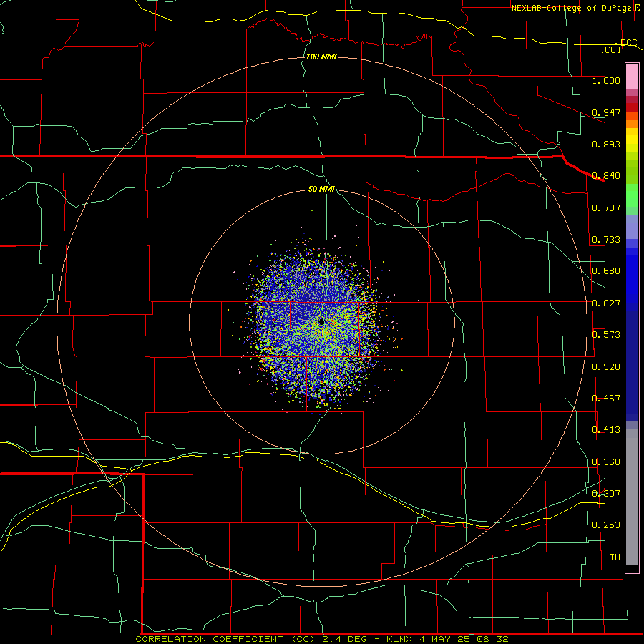Click the 0.840 legend value
This screenshot has height=644, width=644.
pyautogui.click(x=606, y=176)
